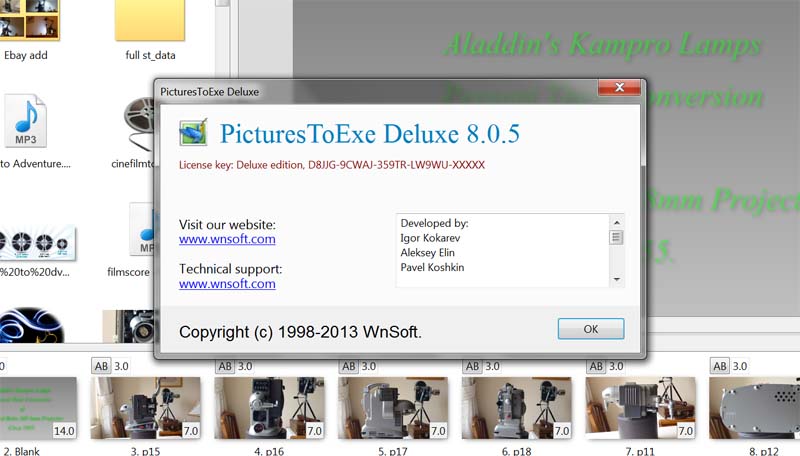Click the 7.0 duration on slide p17

(438, 431)
